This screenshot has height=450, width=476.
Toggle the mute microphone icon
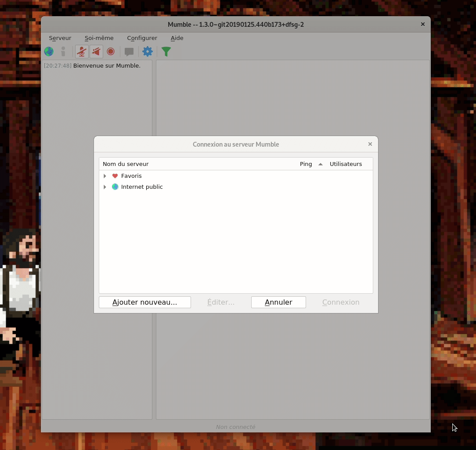click(x=82, y=51)
